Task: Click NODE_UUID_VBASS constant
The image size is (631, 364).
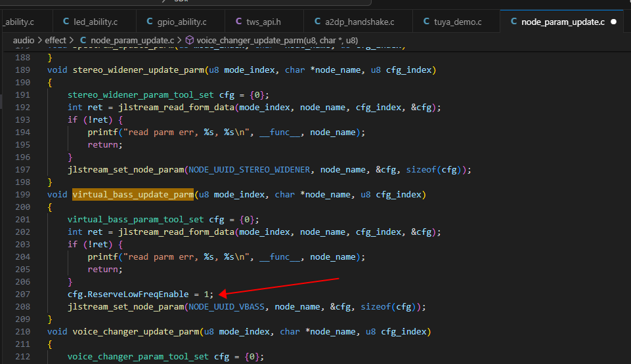Action: (227, 306)
